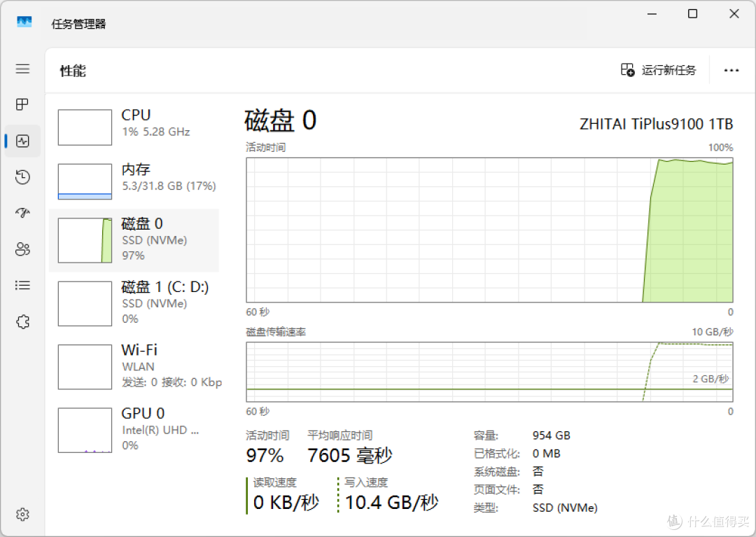Image resolution: width=756 pixels, height=537 pixels.
Task: Open Startup apps page icon
Action: click(22, 213)
